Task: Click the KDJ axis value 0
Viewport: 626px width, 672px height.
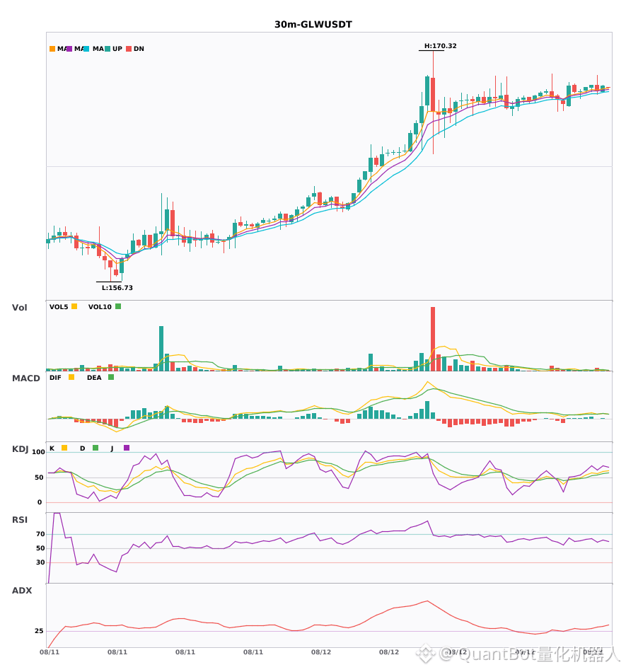Action: (x=40, y=502)
